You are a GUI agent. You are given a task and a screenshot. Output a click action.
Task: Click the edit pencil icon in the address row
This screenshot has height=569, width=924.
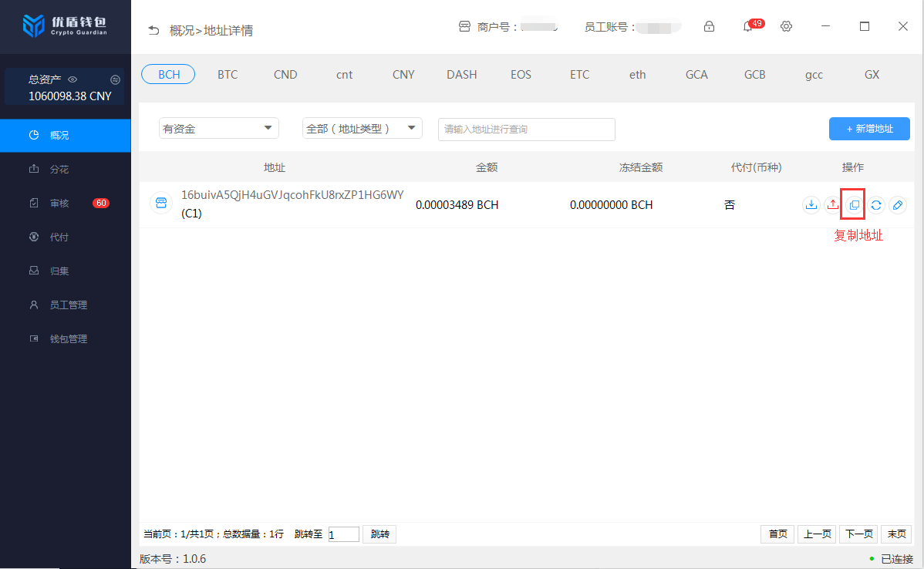(897, 205)
